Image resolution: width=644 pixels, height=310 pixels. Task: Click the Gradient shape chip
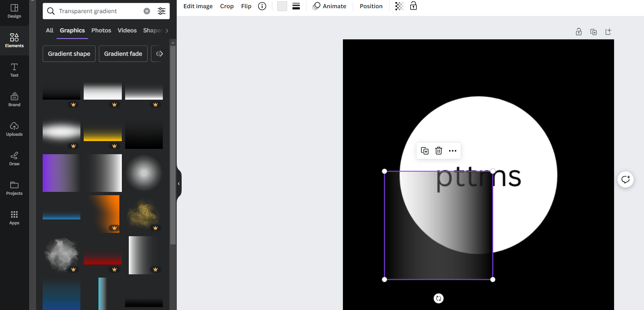tap(69, 54)
